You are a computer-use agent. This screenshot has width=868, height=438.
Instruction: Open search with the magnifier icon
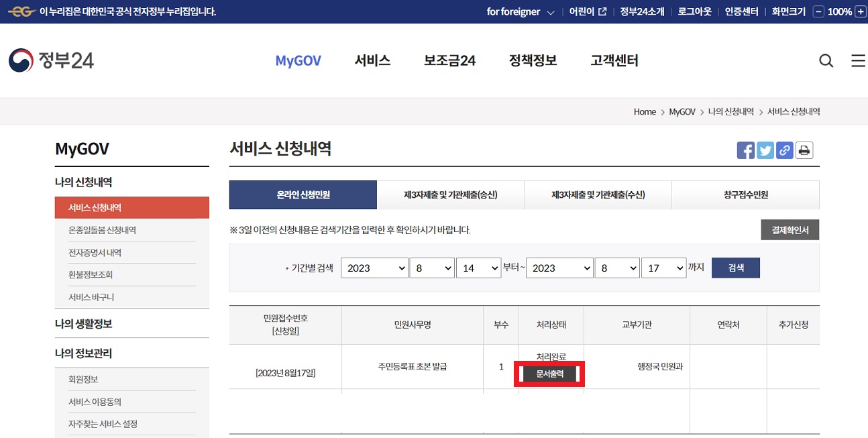tap(826, 60)
